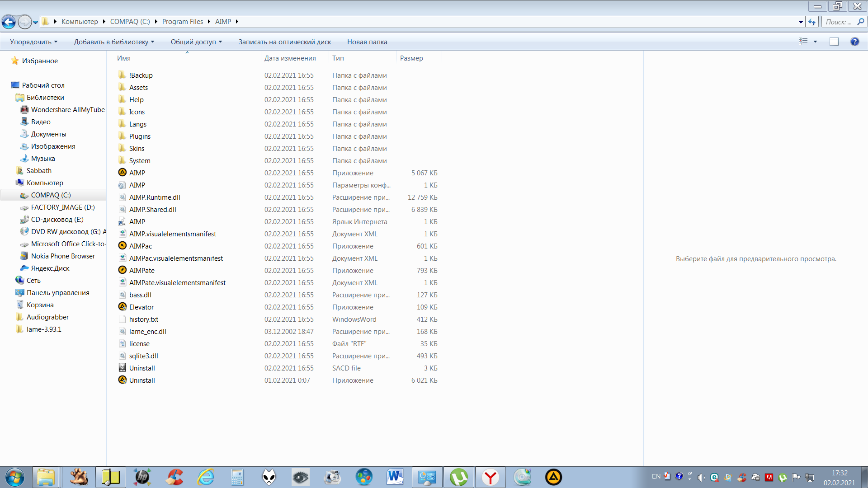Open uTorrent from the taskbar
This screenshot has height=488, width=868.
pos(458,477)
